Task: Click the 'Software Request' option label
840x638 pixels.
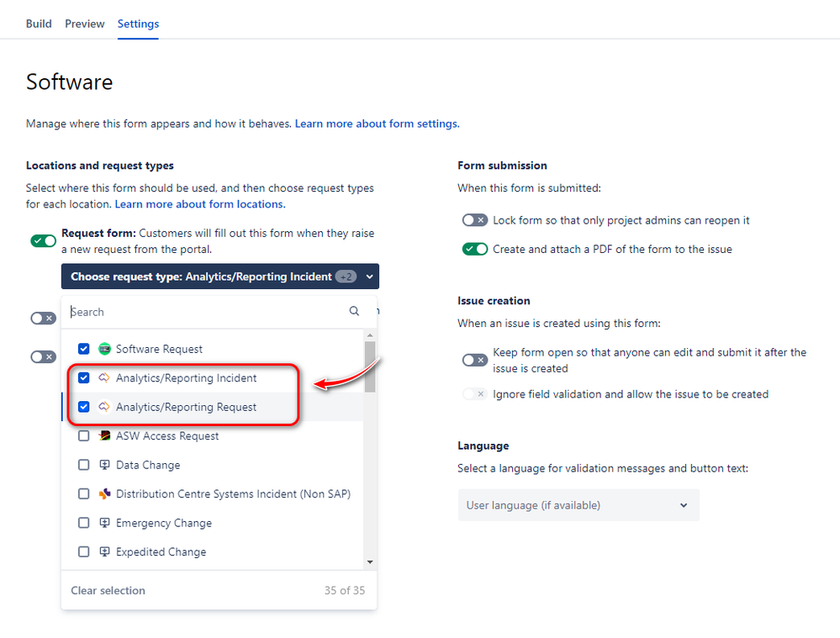Action: click(159, 350)
